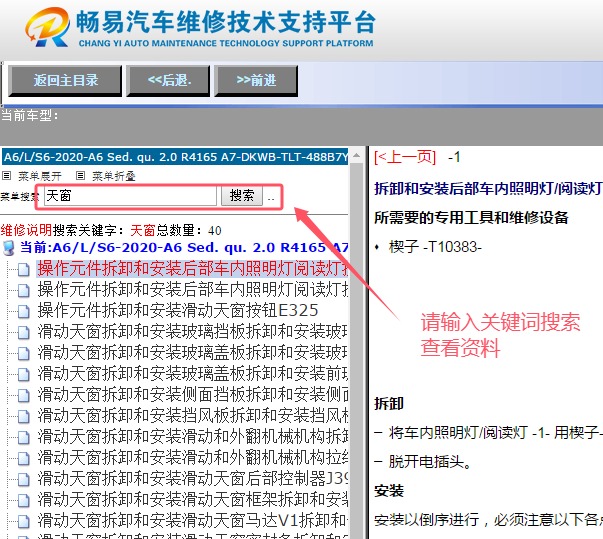603x539 pixels.
Task: Open 操作元件拆卸和安装滑动天窗按钮E325
Action: click(x=178, y=311)
